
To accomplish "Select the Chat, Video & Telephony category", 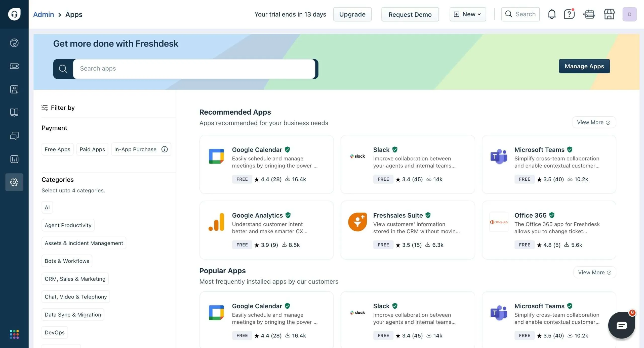I will [76, 296].
